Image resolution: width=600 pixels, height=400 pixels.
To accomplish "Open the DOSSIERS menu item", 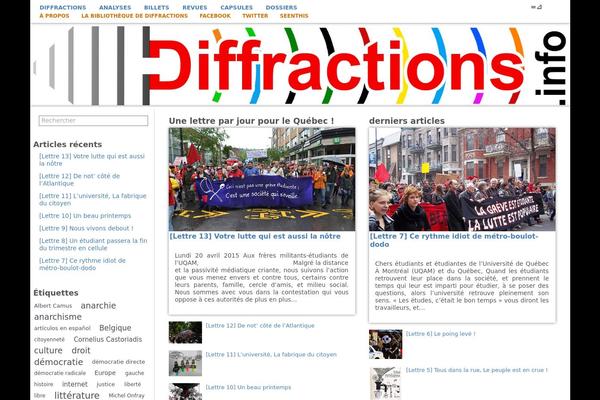I will (x=281, y=7).
